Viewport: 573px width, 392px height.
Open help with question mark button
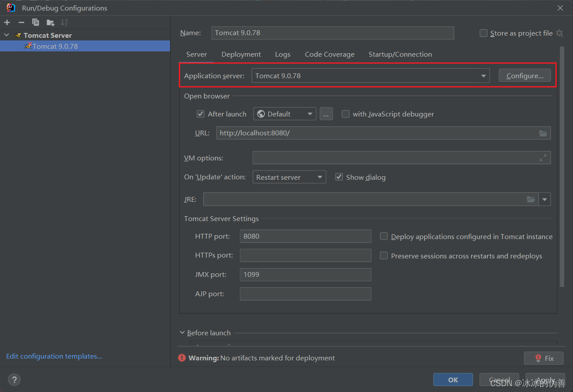click(14, 380)
